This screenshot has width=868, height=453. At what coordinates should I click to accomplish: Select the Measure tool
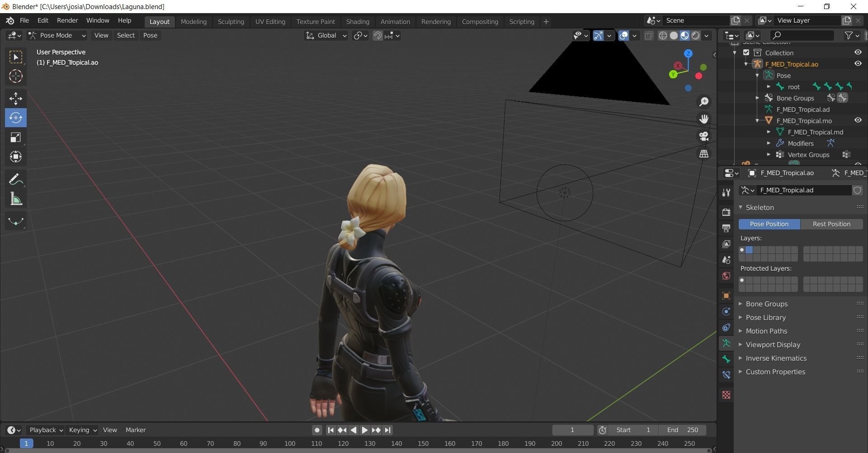point(16,199)
